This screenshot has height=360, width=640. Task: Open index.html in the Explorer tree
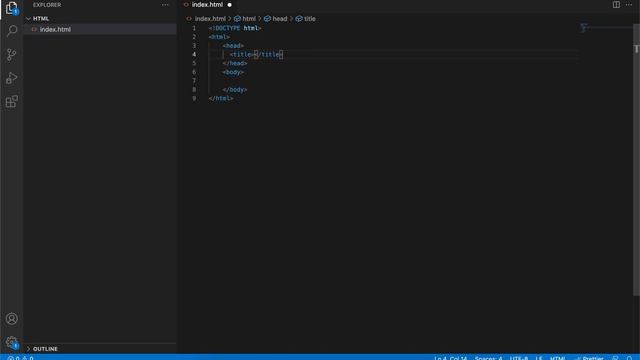click(x=100, y=29)
